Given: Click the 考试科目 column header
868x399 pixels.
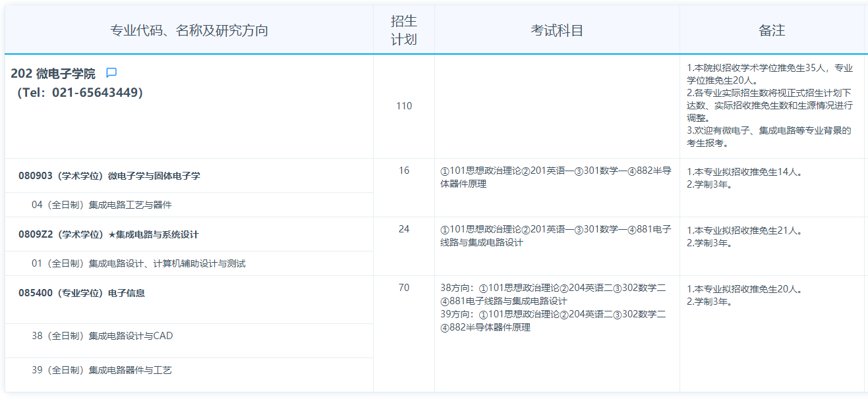Looking at the screenshot, I should pyautogui.click(x=557, y=30).
